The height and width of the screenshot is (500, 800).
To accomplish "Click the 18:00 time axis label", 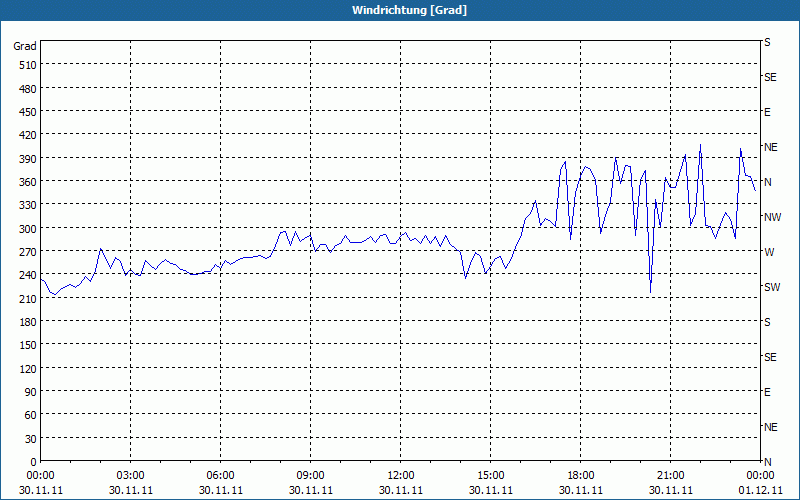I will [x=581, y=476].
